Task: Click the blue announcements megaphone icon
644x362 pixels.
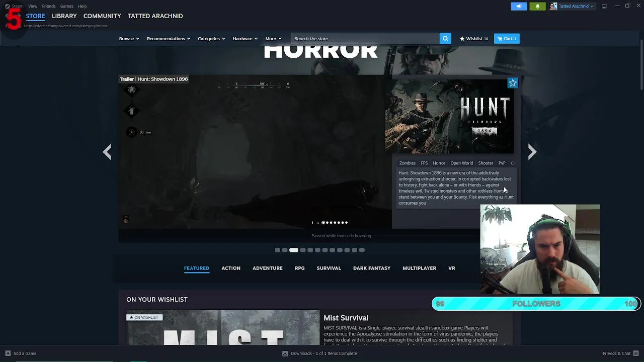Action: 519,6
